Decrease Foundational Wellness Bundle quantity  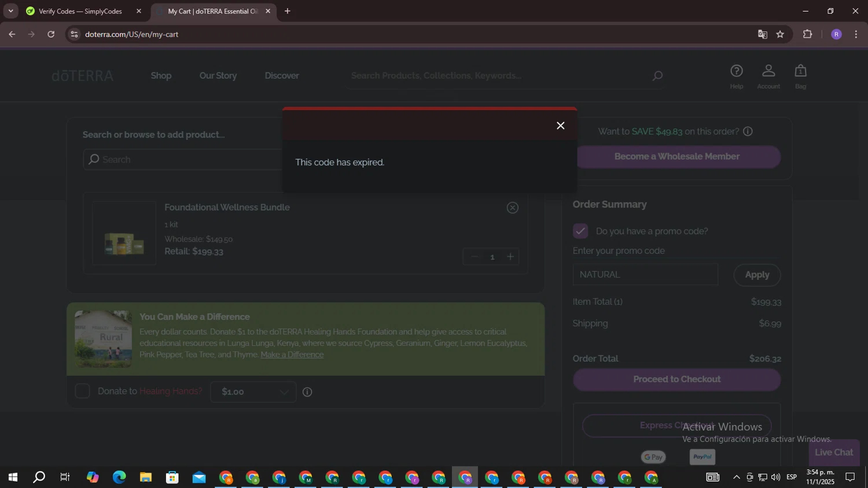click(475, 257)
